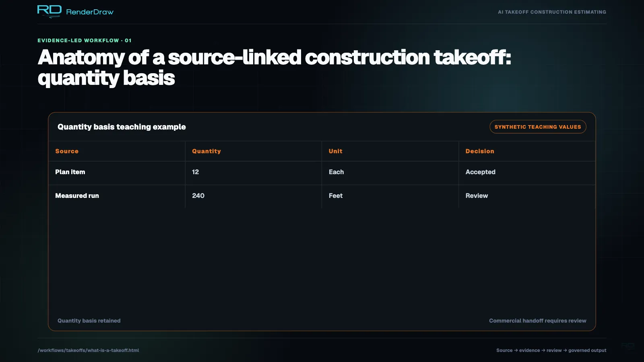Click the RenderDraw brand name
Screen dimensions: 644x362
(x=90, y=12)
